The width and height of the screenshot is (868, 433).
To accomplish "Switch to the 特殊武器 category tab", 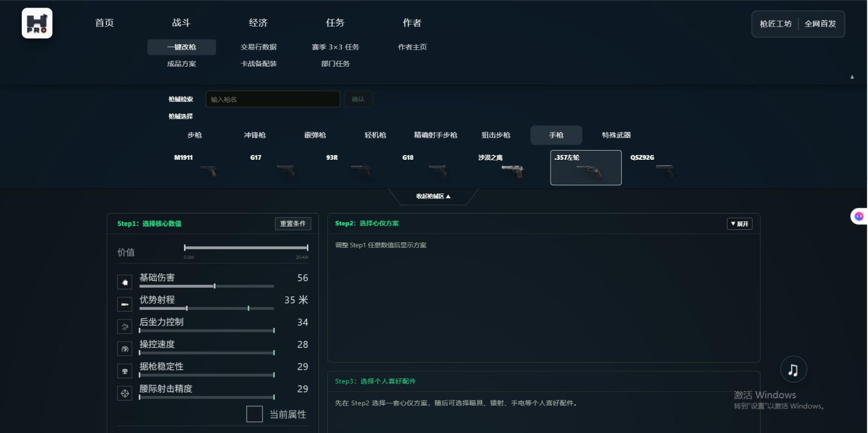I will 616,135.
